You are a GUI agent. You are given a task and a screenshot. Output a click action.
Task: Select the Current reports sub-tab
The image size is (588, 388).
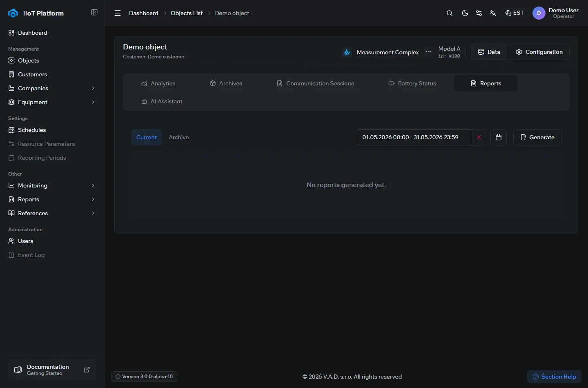[147, 137]
